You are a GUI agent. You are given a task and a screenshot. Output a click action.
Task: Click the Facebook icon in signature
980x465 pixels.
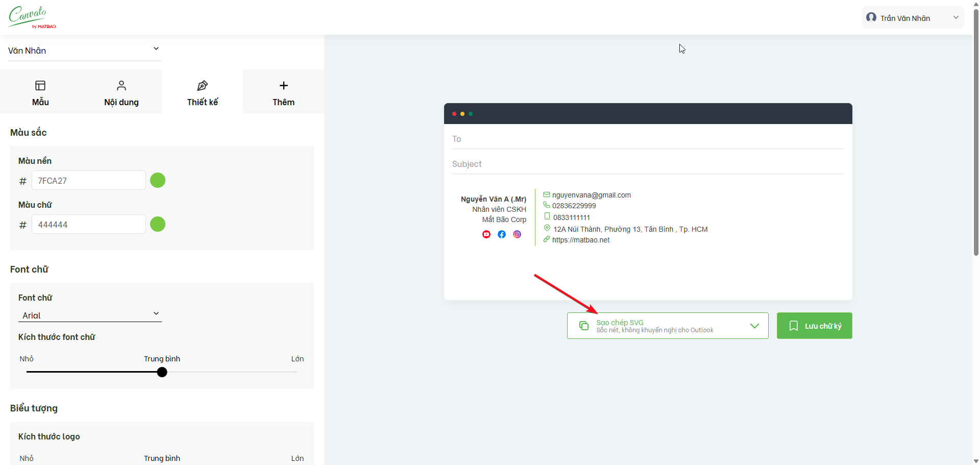point(502,234)
